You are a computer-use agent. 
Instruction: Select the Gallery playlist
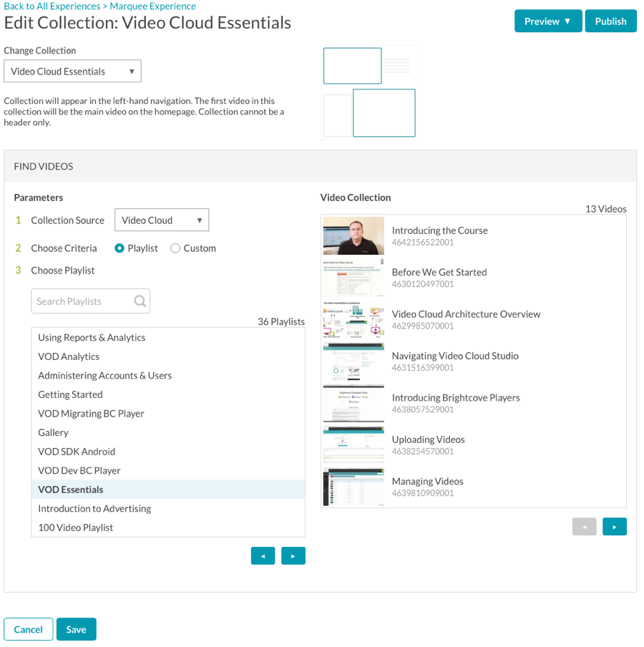point(168,432)
